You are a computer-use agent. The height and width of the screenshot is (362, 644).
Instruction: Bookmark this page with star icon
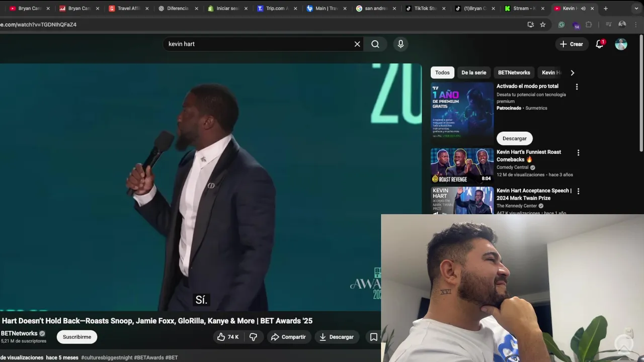(543, 24)
